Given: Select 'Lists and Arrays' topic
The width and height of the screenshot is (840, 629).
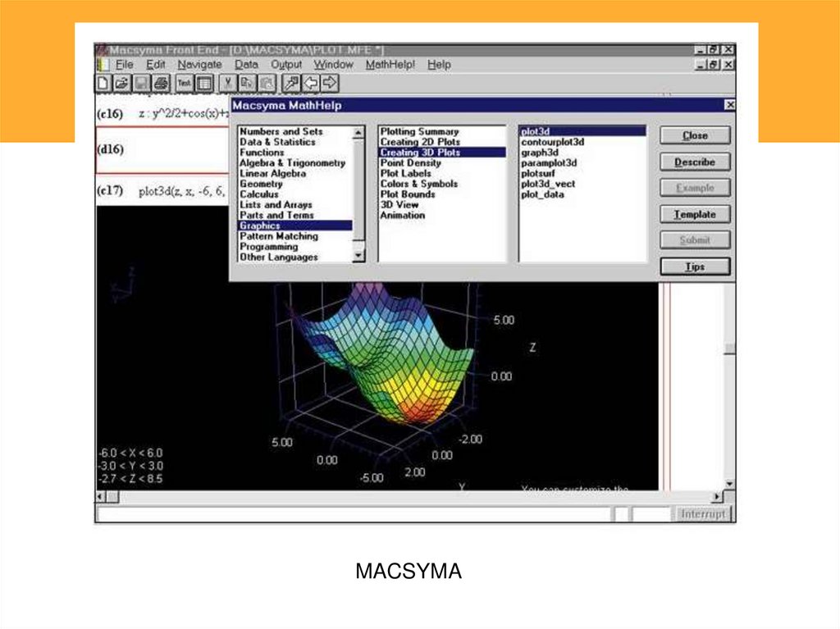Looking at the screenshot, I should (x=276, y=205).
